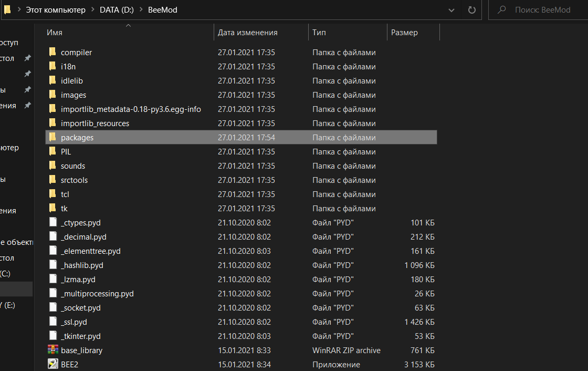The width and height of the screenshot is (588, 371).
Task: Click the compiler folder icon
Action: point(52,52)
